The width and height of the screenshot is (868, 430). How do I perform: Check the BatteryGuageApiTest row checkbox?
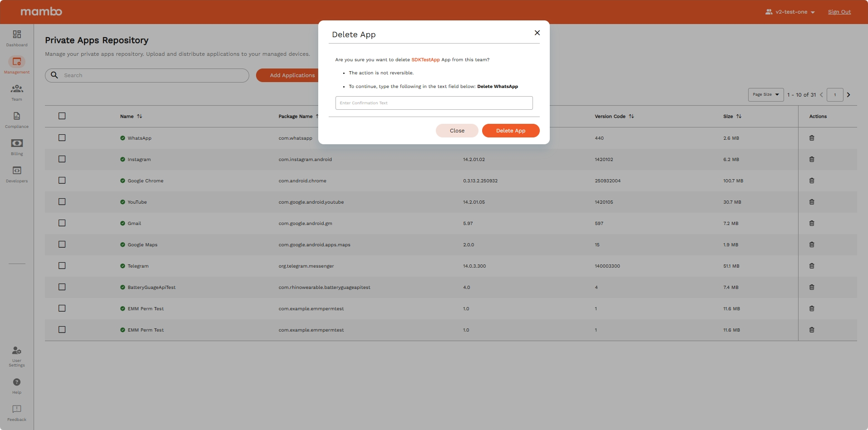pos(62,287)
